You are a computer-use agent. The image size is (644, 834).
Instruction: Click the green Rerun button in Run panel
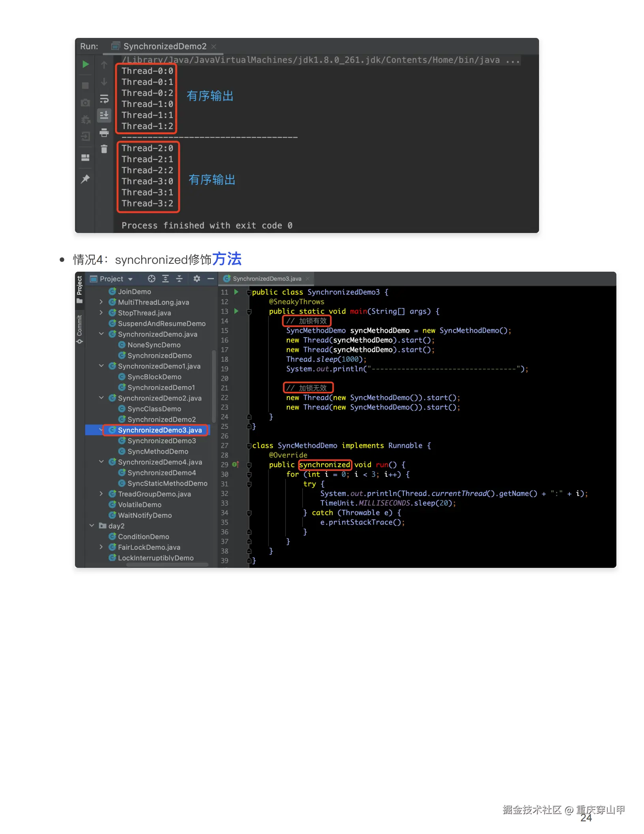pyautogui.click(x=85, y=64)
